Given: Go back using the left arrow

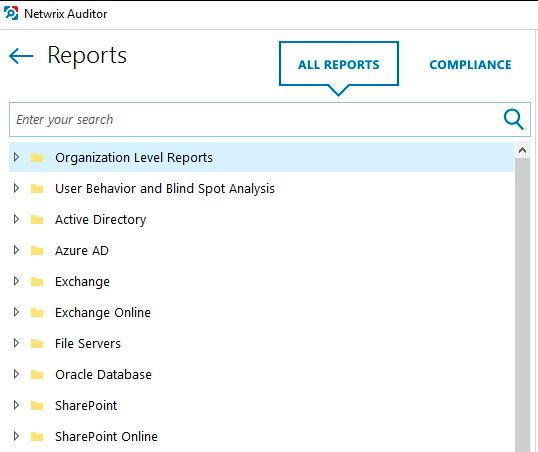Looking at the screenshot, I should 21,56.
